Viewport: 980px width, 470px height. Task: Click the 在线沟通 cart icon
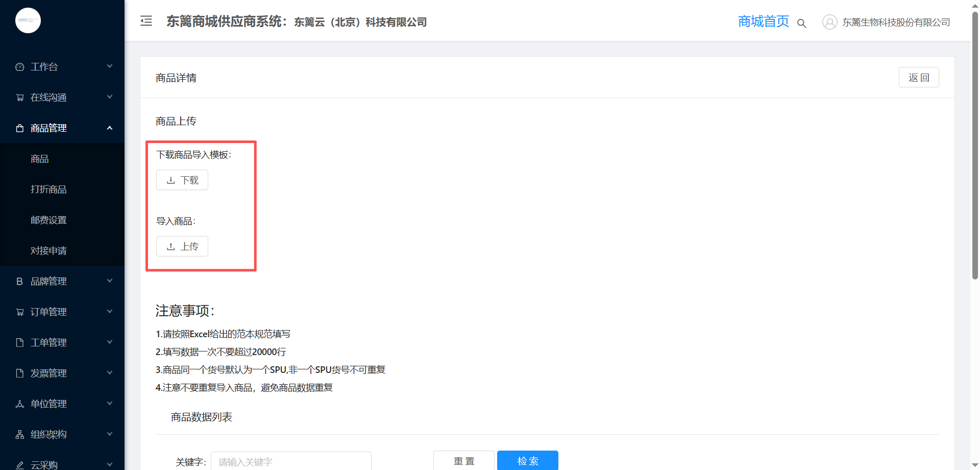20,98
